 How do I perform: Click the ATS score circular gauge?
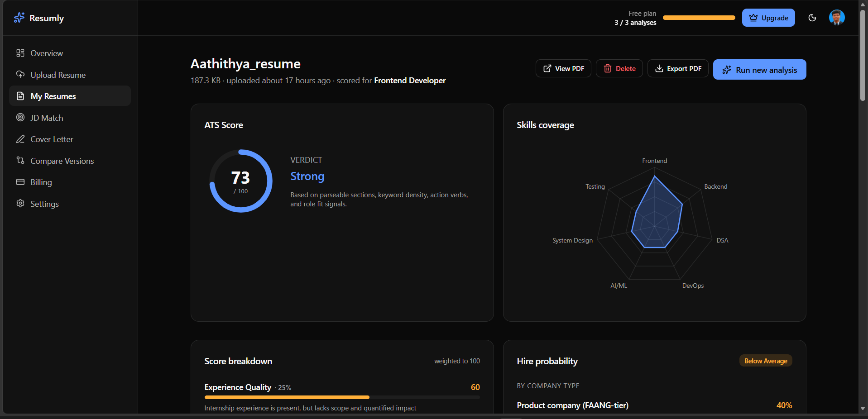(240, 181)
